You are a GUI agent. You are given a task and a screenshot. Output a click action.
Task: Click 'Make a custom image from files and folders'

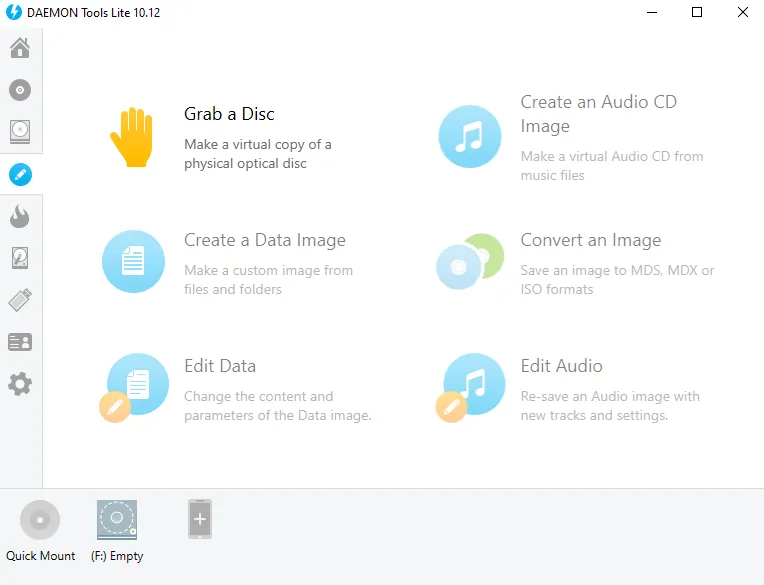[268, 280]
